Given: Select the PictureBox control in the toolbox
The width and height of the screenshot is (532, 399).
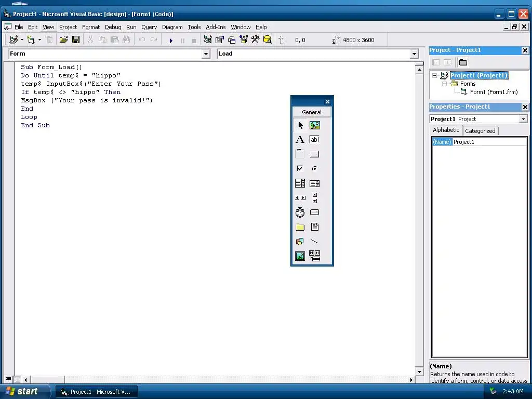Looking at the screenshot, I should coord(314,125).
